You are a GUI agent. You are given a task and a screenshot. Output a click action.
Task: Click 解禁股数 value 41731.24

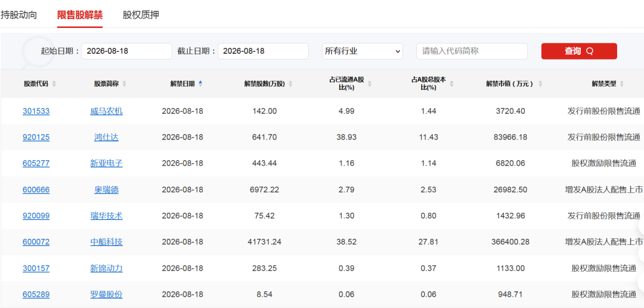click(x=265, y=242)
